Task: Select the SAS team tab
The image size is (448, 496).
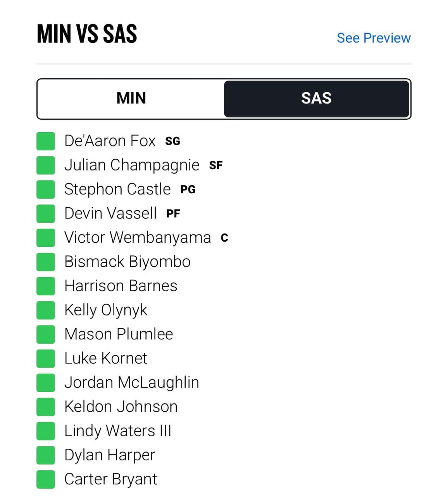Action: click(317, 98)
